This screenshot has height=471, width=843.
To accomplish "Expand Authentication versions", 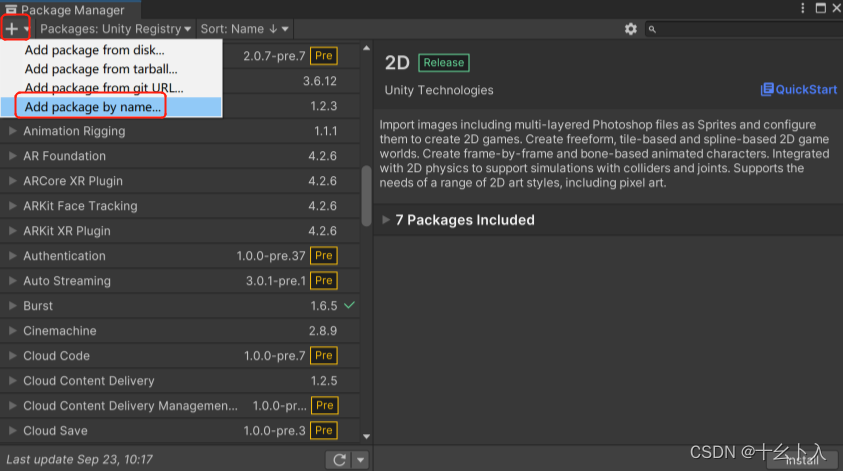I will [12, 256].
